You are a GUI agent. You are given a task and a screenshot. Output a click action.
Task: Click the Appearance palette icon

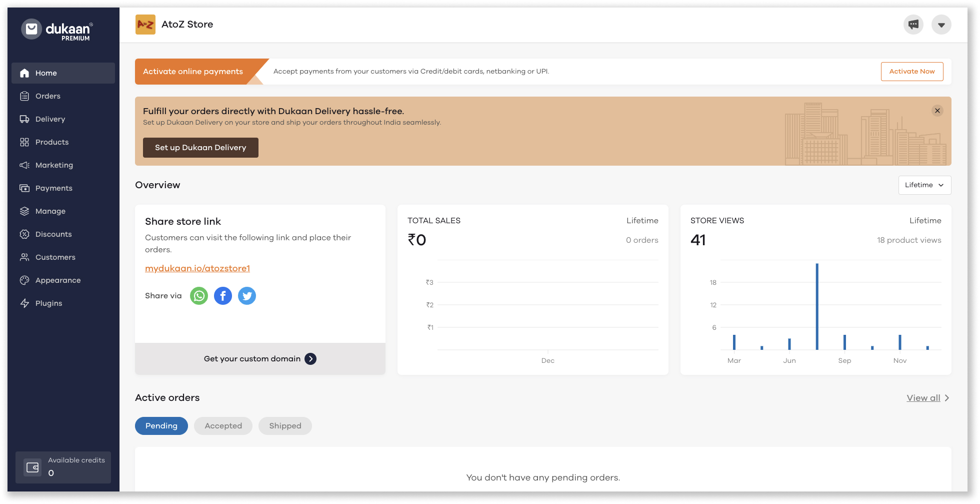[24, 280]
